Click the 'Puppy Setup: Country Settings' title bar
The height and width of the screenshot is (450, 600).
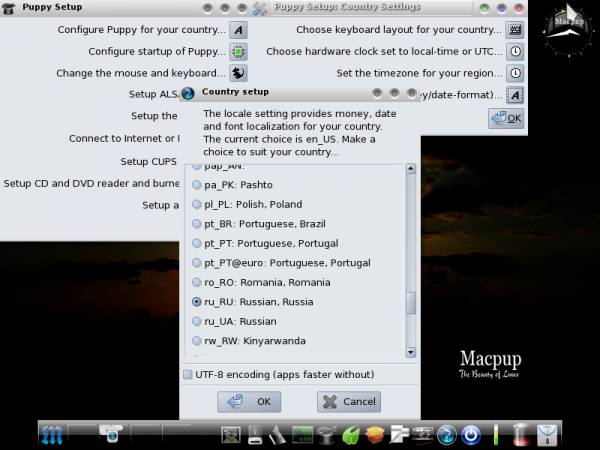pos(389,8)
